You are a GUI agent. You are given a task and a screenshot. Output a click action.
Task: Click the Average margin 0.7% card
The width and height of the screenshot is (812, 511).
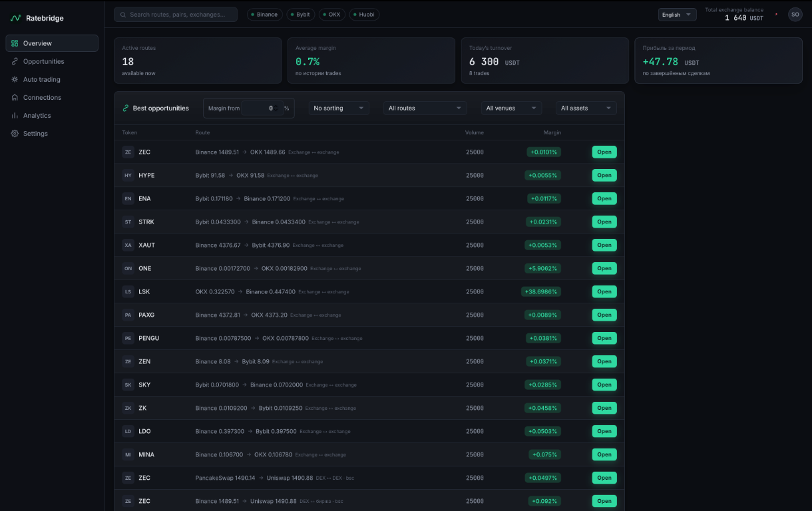(371, 61)
